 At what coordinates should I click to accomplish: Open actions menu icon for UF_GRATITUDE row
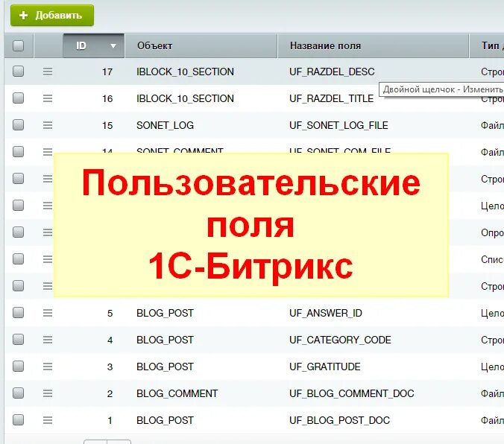(48, 367)
